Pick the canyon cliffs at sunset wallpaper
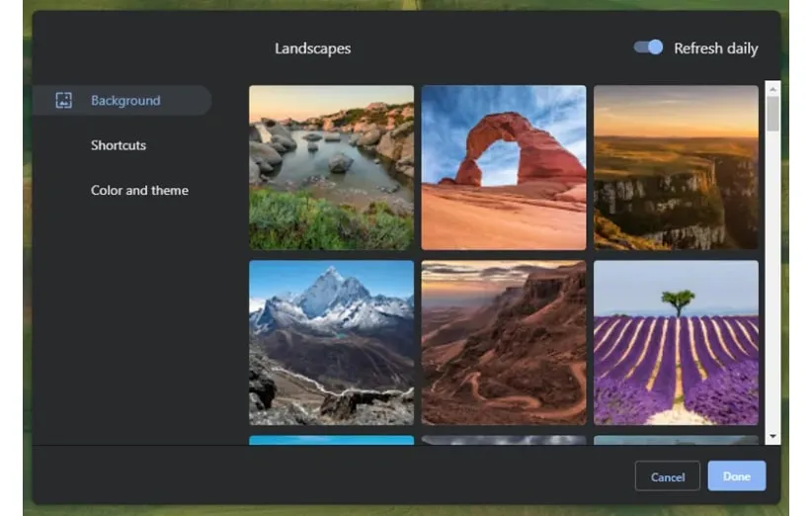Image resolution: width=812 pixels, height=516 pixels. [676, 167]
